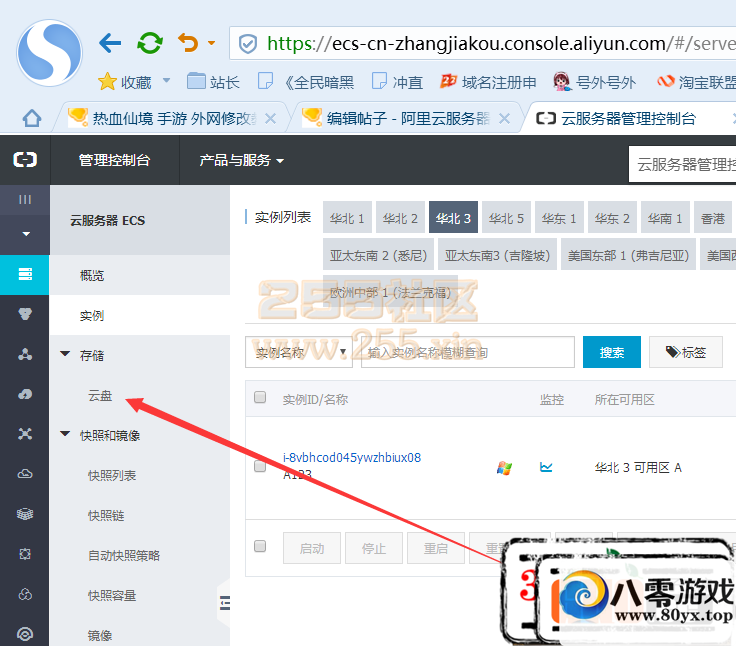
Task: Click the browser home icon
Action: pyautogui.click(x=32, y=118)
